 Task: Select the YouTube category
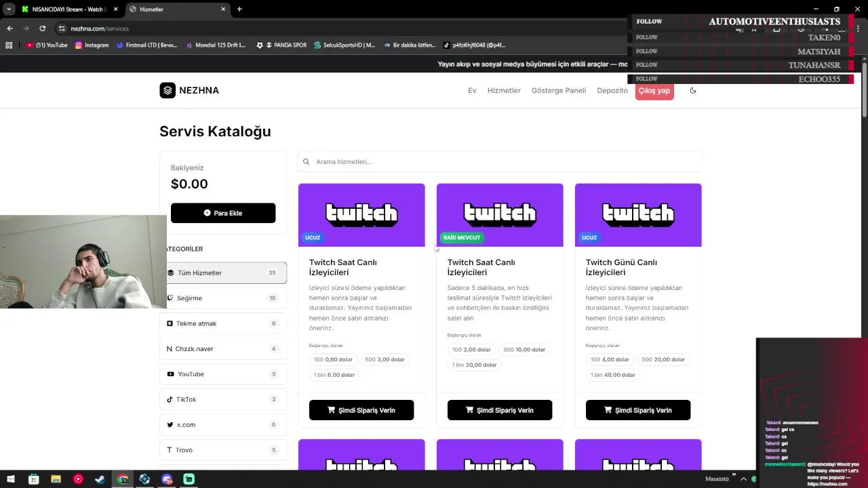223,374
